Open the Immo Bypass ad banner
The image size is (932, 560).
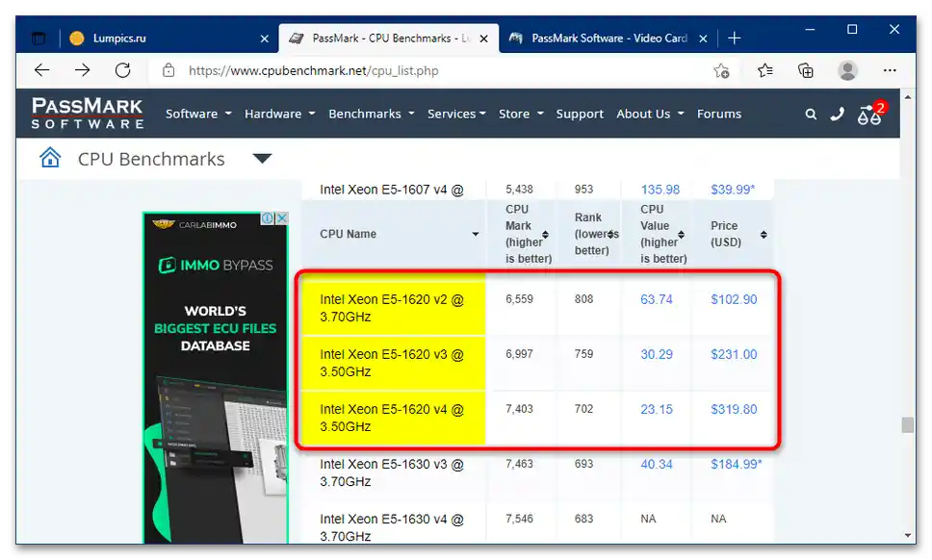coord(216,378)
